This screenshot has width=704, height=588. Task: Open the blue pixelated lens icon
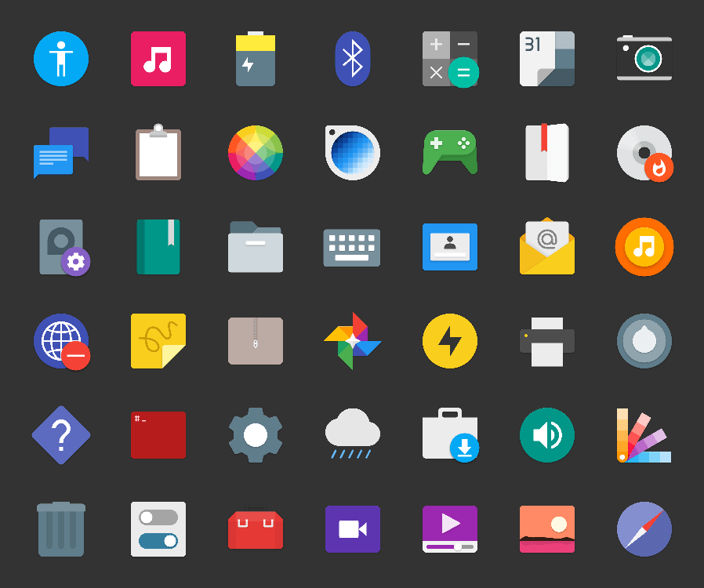pyautogui.click(x=353, y=153)
